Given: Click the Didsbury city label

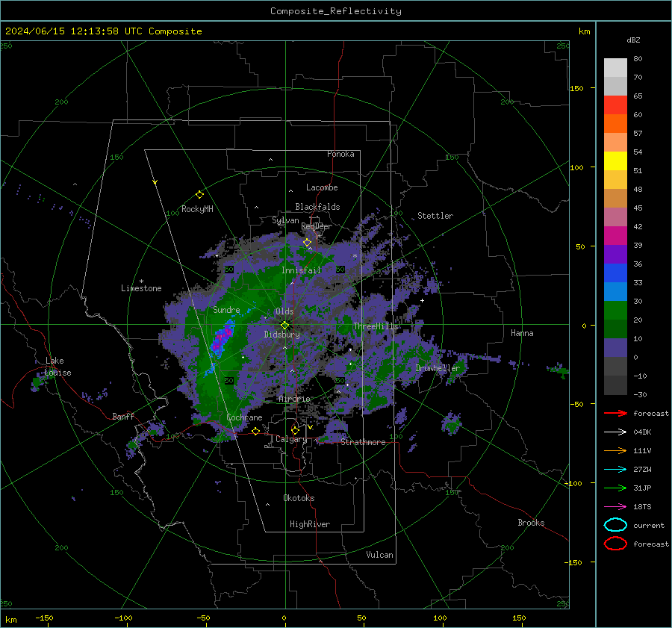Looking at the screenshot, I should coord(281,335).
